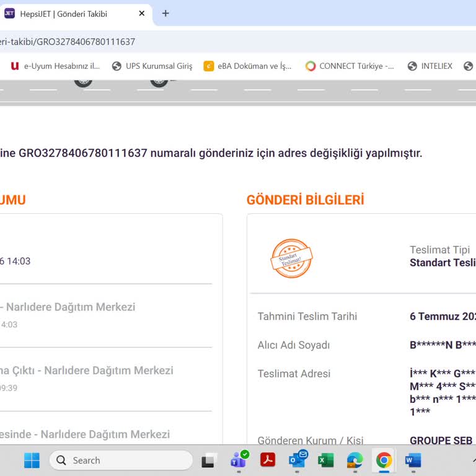The height and width of the screenshot is (476, 476).
Task: Close the HepsiJET Gönderi Takibi tab
Action: click(141, 14)
